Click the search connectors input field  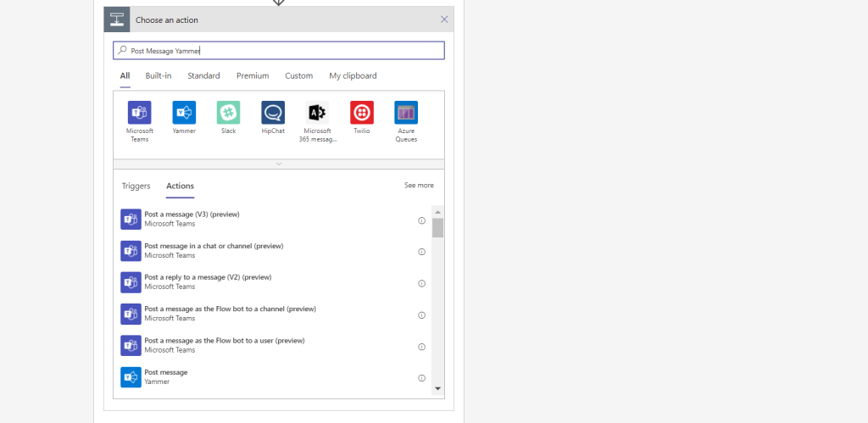coord(279,51)
